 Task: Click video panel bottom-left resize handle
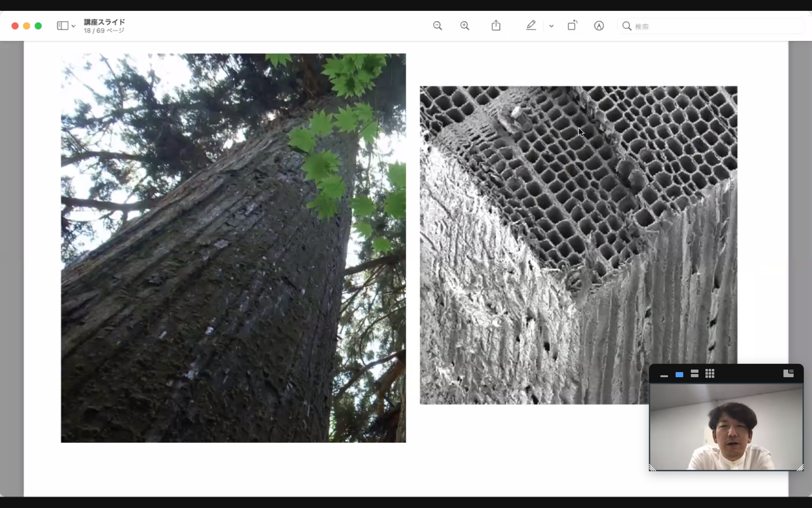tap(652, 467)
